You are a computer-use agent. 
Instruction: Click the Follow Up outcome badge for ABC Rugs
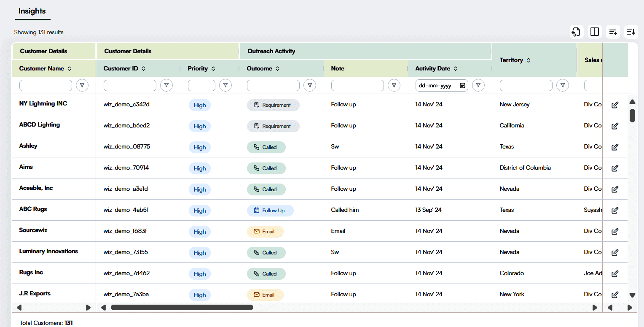[270, 211]
